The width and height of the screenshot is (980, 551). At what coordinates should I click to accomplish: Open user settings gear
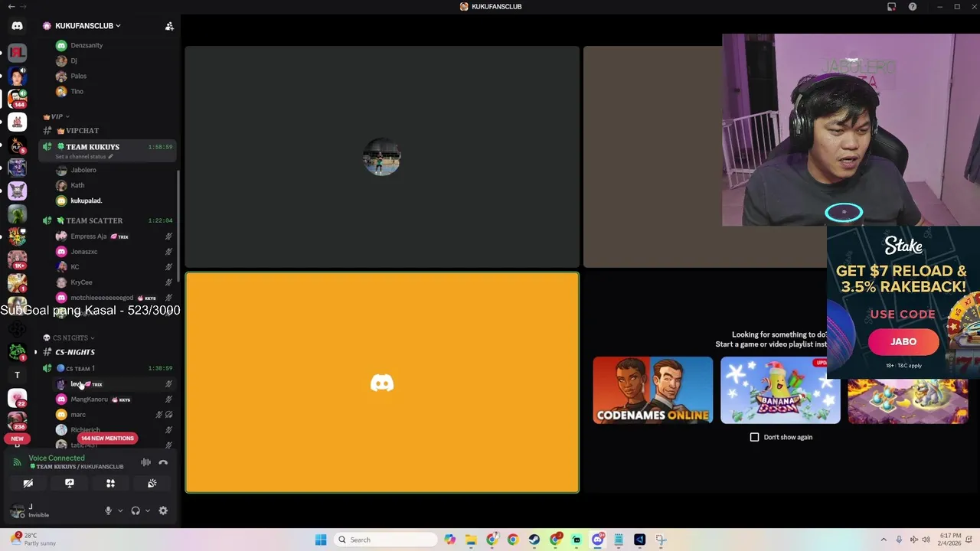pos(163,510)
